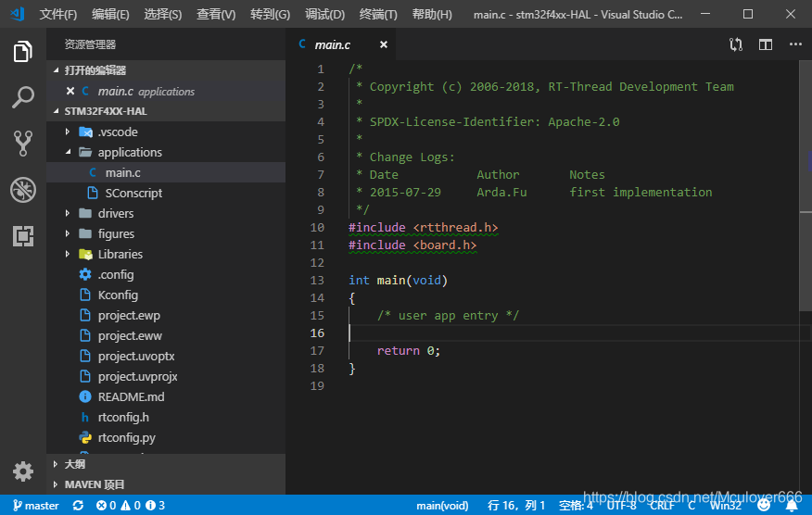Open the Manage settings gear

tap(23, 471)
